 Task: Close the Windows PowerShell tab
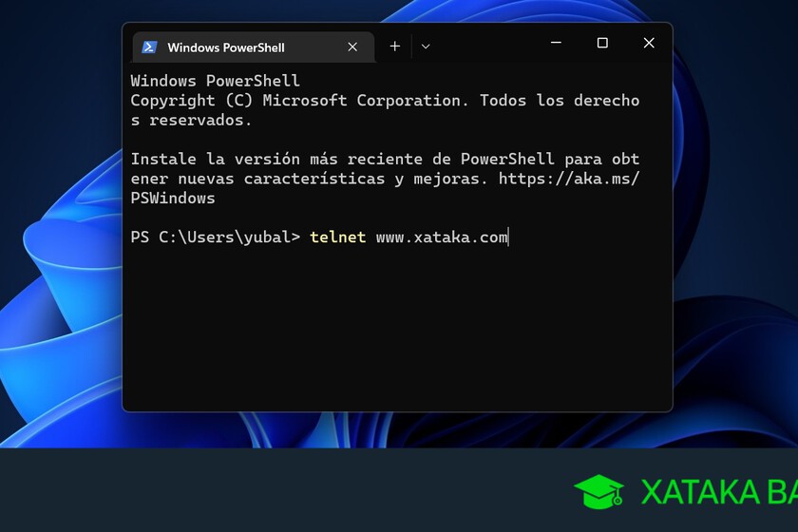coord(352,47)
